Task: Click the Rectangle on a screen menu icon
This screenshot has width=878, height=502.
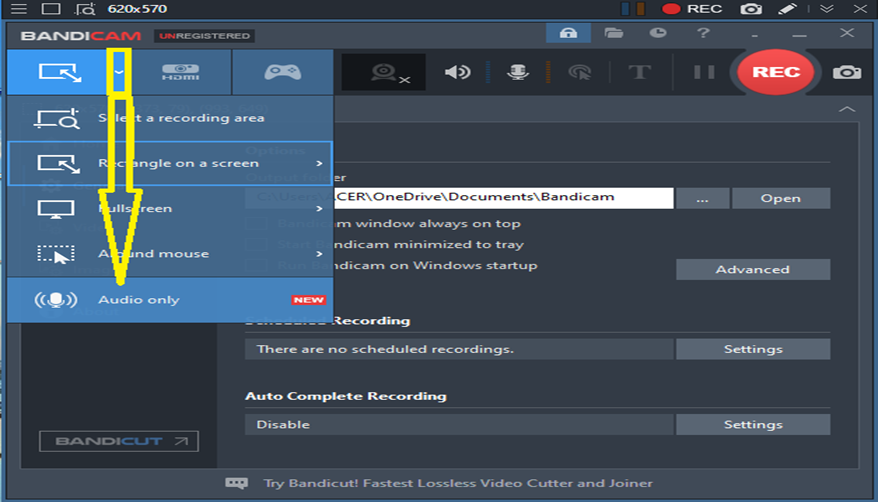Action: (58, 163)
